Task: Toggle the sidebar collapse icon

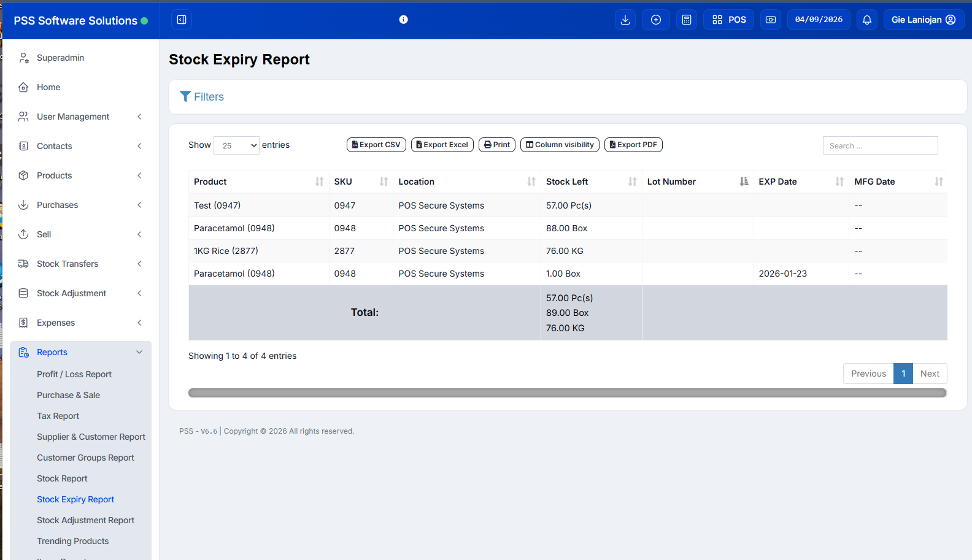Action: (182, 20)
